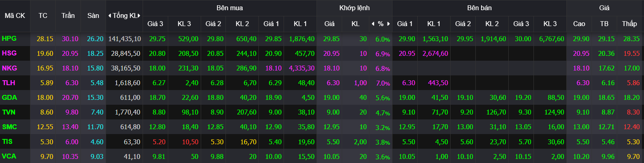Open the VCA stock symbol
The width and height of the screenshot is (644, 163).
[9, 156]
